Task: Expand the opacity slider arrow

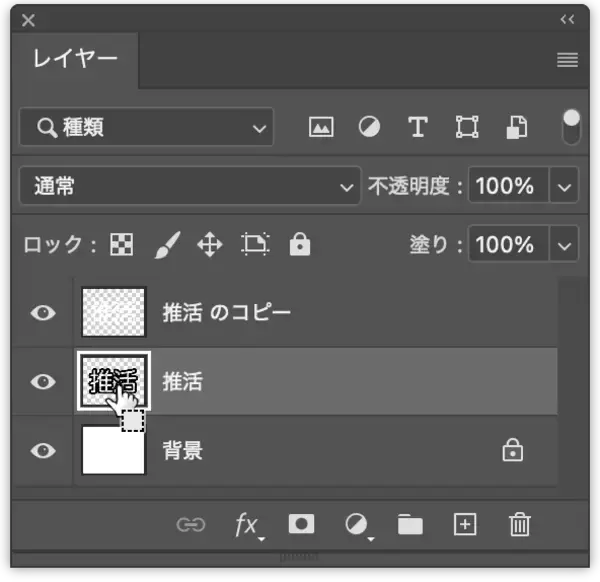Action: 564,186
